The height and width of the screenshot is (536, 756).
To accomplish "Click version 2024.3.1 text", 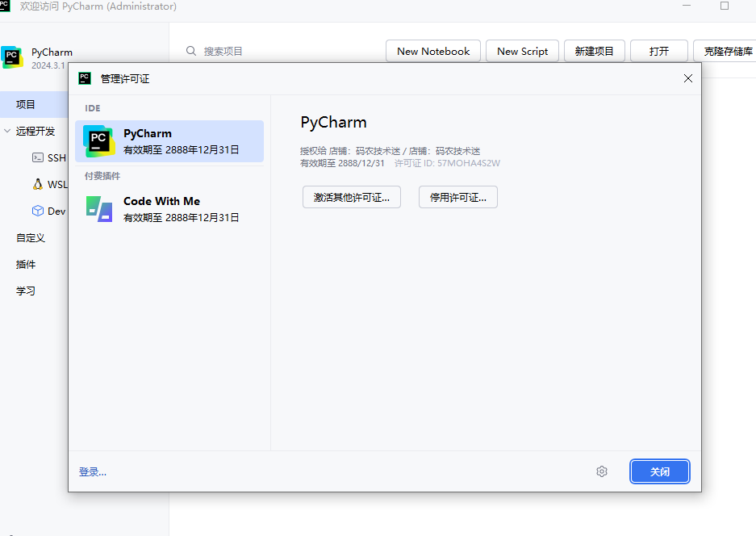I will coord(48,65).
